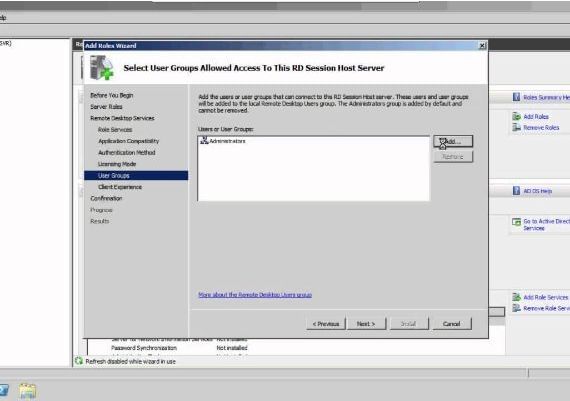Click the Roles Summary Help icon in Server Manager
This screenshot has width=570, height=401.
[x=516, y=97]
